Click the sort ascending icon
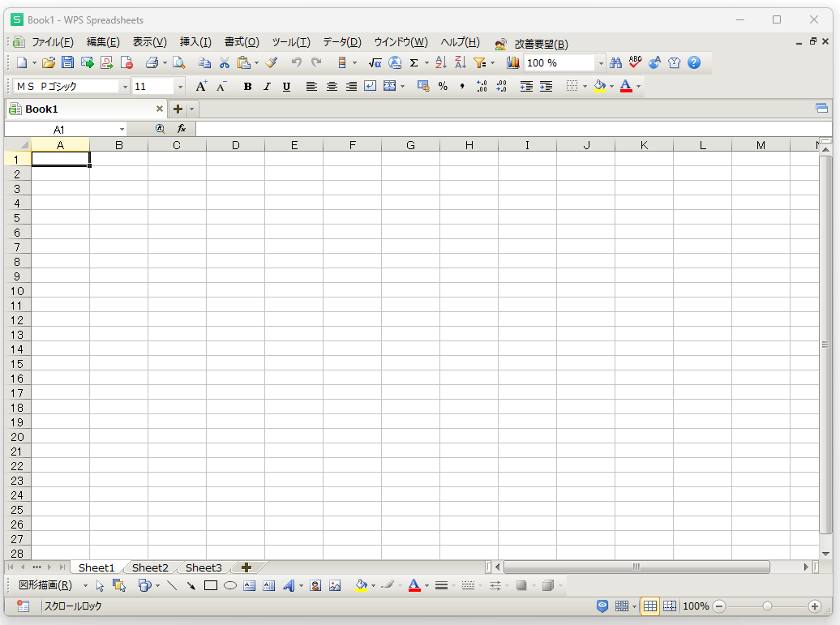Image resolution: width=840 pixels, height=625 pixels. click(x=440, y=62)
